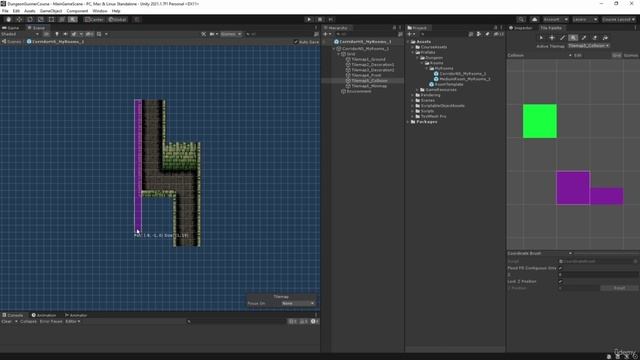Click the Reset button for Z Position
This screenshot has height=360, width=640.
pos(619,288)
